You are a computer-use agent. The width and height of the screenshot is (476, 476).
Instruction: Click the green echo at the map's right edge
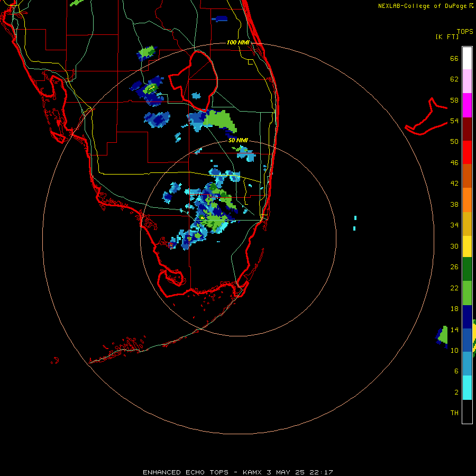(444, 336)
